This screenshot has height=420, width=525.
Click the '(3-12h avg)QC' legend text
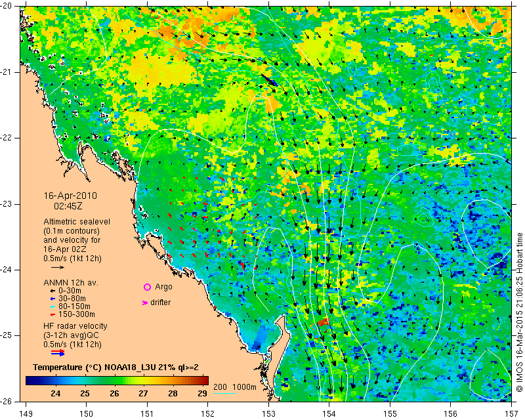pos(71,335)
